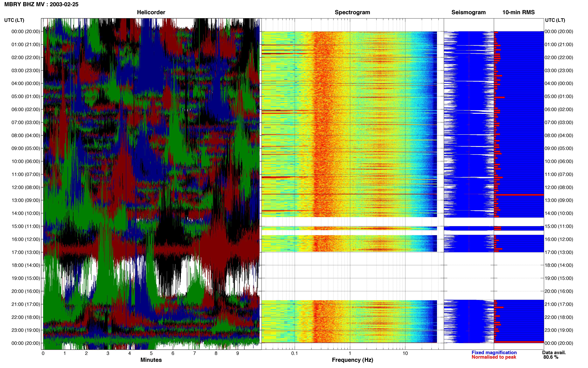588x368 pixels.
Task: Click the left 05:00 (01:00) time label
Action: pos(26,96)
